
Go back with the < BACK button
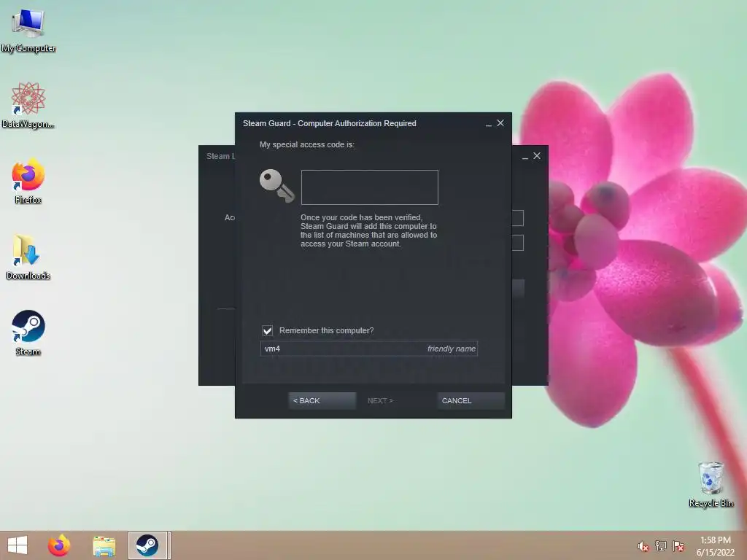click(322, 400)
